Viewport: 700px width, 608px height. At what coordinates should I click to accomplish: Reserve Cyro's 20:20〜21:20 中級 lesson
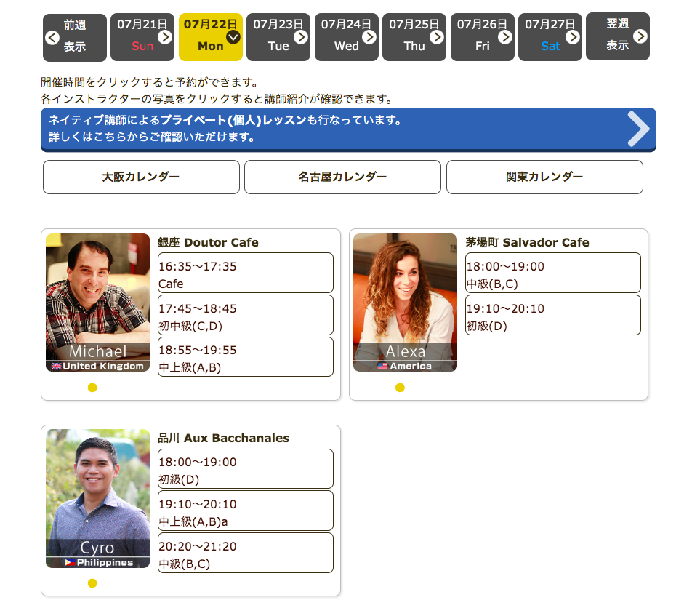click(246, 553)
